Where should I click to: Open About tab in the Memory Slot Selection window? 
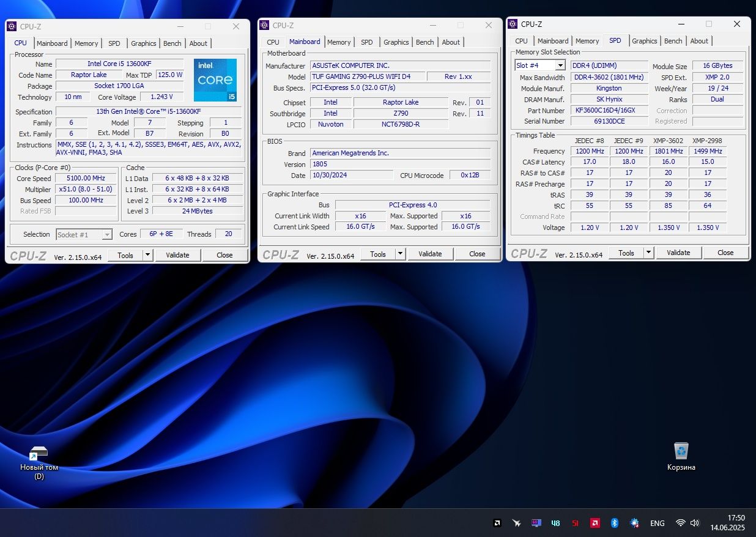[x=699, y=41]
